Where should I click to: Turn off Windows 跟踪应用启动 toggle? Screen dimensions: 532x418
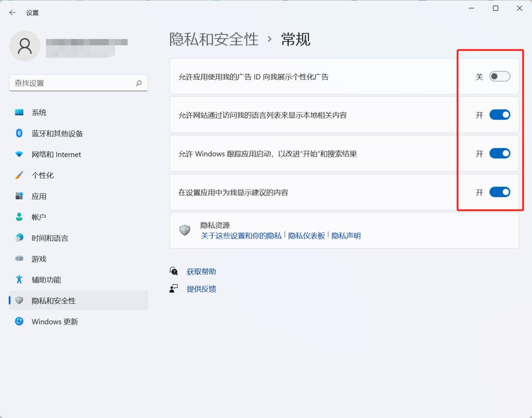pyautogui.click(x=500, y=153)
